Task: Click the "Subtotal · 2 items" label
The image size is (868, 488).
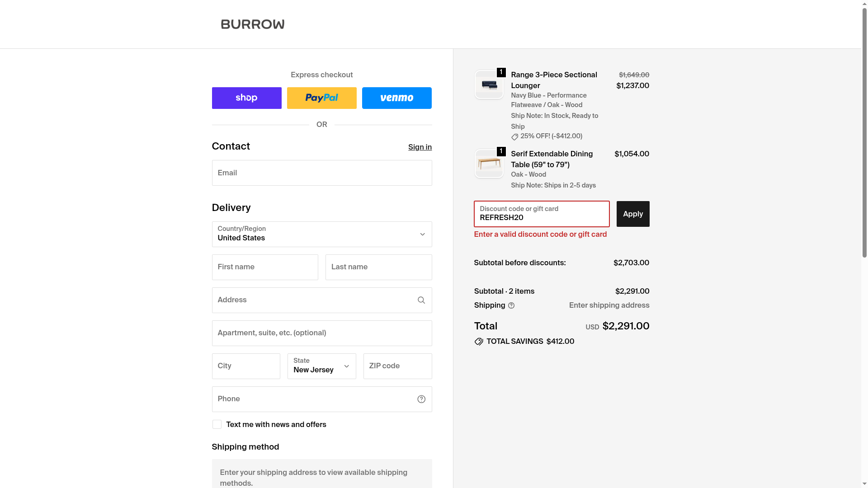Action: (x=505, y=291)
